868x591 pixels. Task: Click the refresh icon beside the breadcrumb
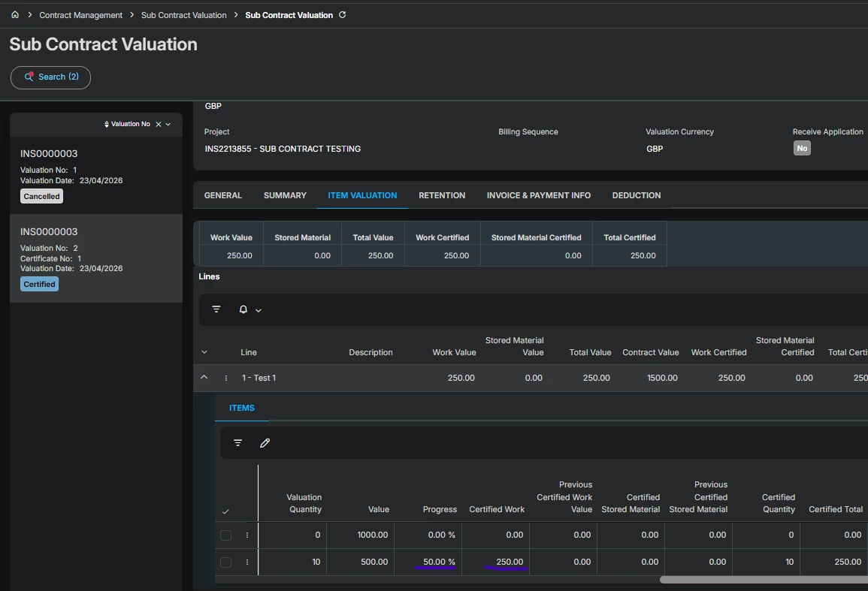coord(343,15)
